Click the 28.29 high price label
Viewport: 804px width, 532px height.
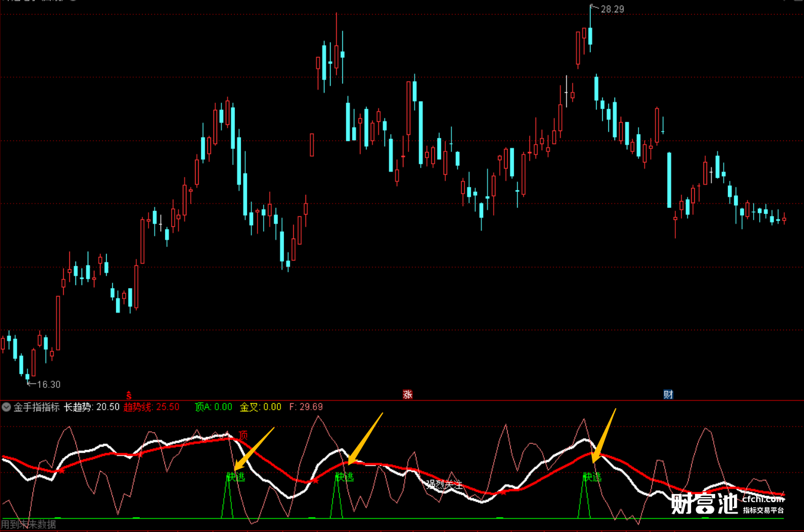click(x=613, y=9)
